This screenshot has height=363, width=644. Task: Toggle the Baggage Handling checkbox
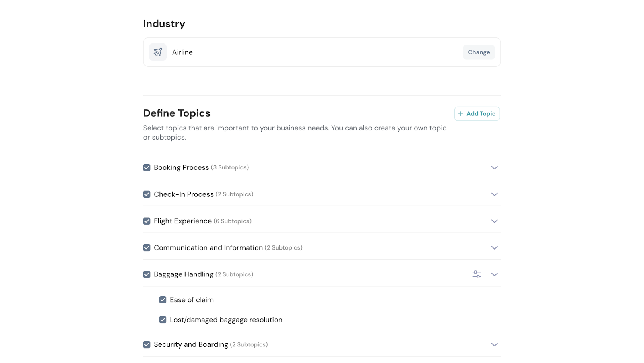tap(147, 274)
